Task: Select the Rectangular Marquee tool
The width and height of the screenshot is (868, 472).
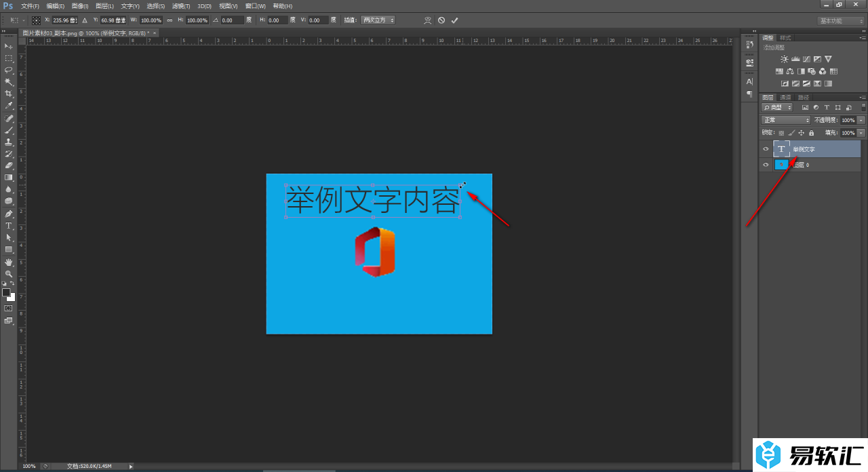Action: tap(9, 58)
